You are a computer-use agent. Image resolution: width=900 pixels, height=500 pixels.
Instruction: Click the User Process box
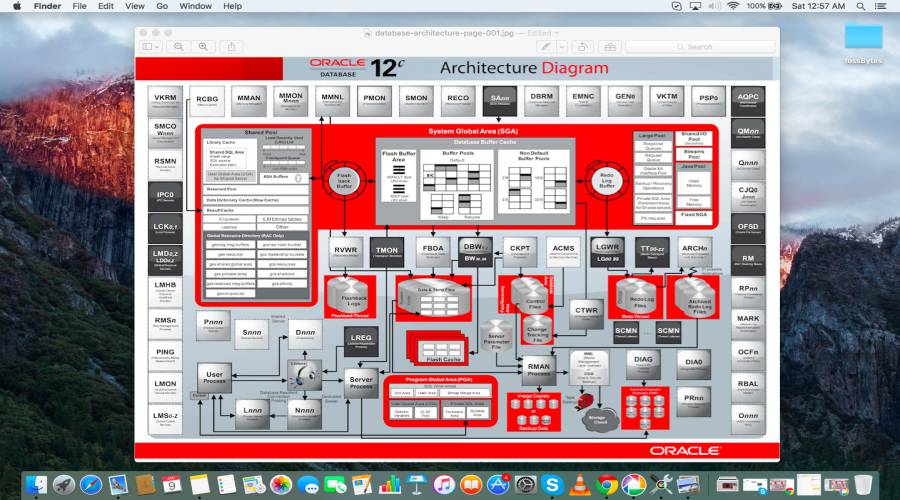(x=214, y=378)
